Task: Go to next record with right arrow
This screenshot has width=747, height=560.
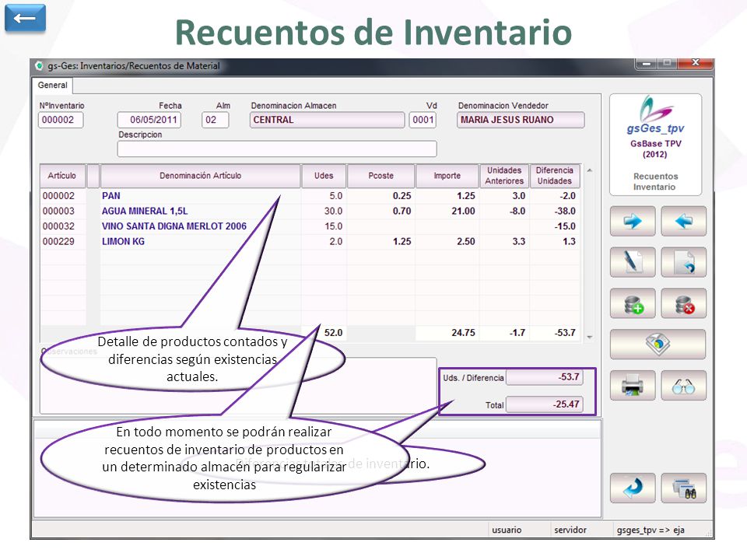Action: click(632, 221)
